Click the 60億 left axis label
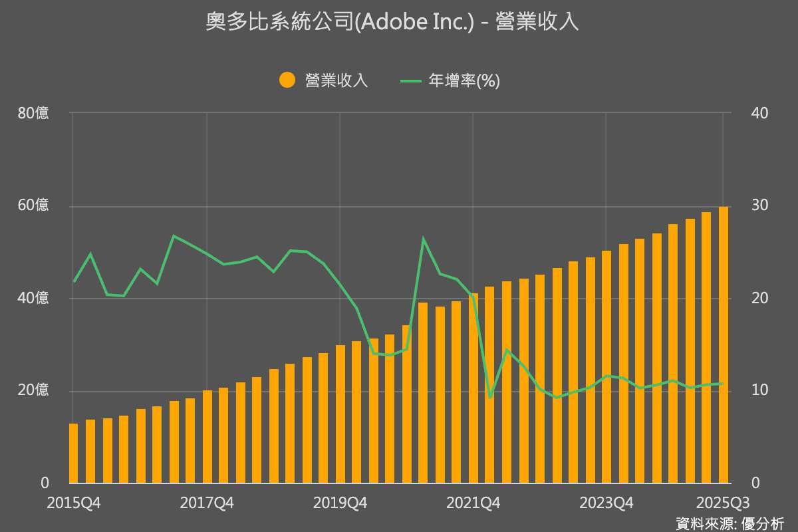798x532 pixels. 33,205
